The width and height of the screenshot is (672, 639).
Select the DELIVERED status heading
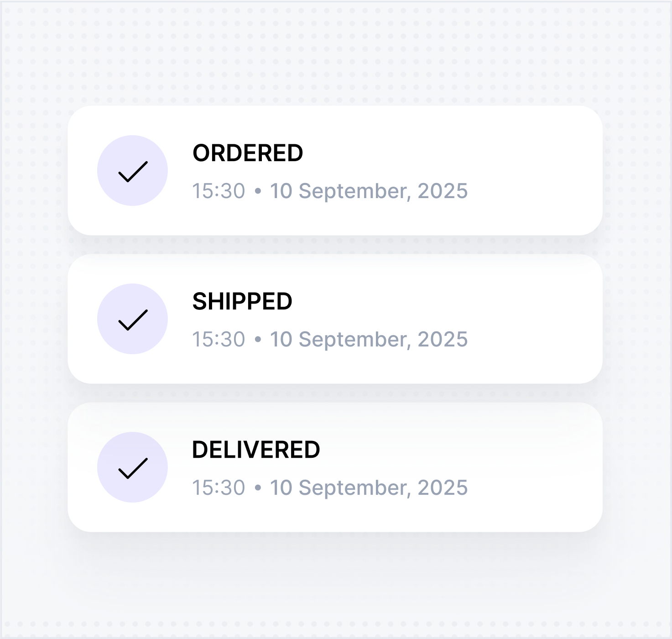[x=256, y=450]
